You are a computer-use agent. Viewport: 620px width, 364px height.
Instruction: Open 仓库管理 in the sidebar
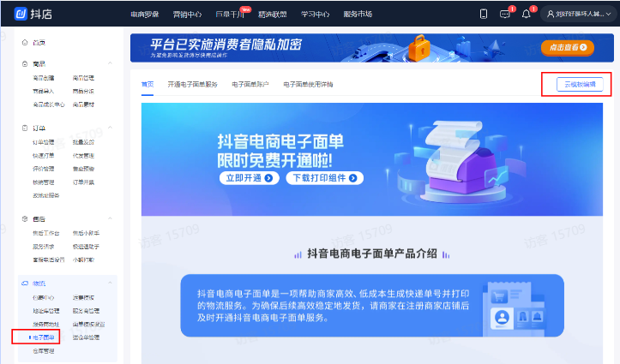coord(43,351)
